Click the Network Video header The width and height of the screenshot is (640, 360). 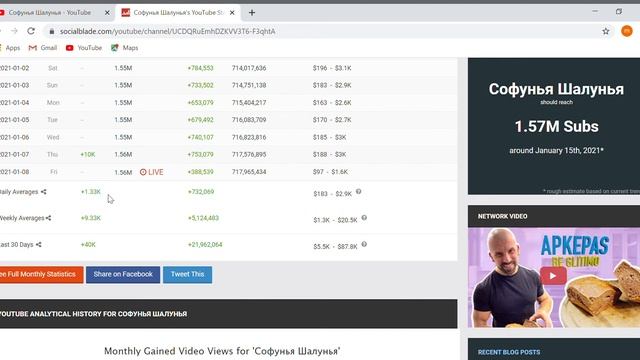(502, 216)
